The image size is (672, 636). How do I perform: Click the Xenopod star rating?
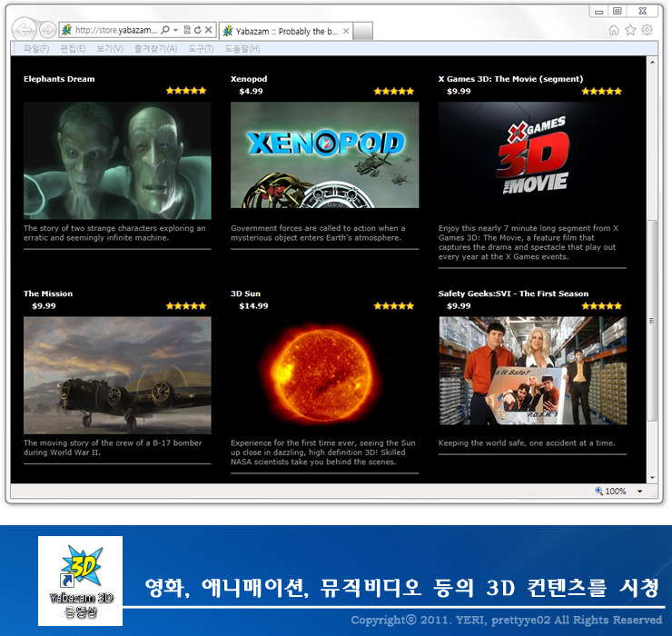click(x=394, y=91)
